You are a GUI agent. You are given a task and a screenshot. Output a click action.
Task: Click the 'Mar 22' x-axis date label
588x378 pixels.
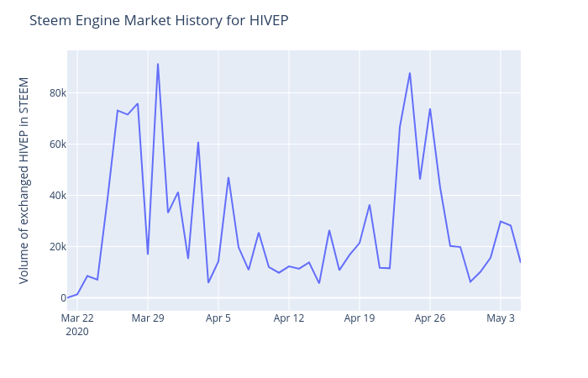click(77, 318)
